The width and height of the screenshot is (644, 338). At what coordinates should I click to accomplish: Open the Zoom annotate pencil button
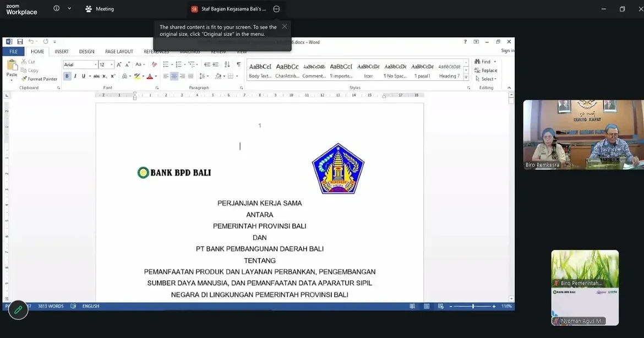coord(18,310)
